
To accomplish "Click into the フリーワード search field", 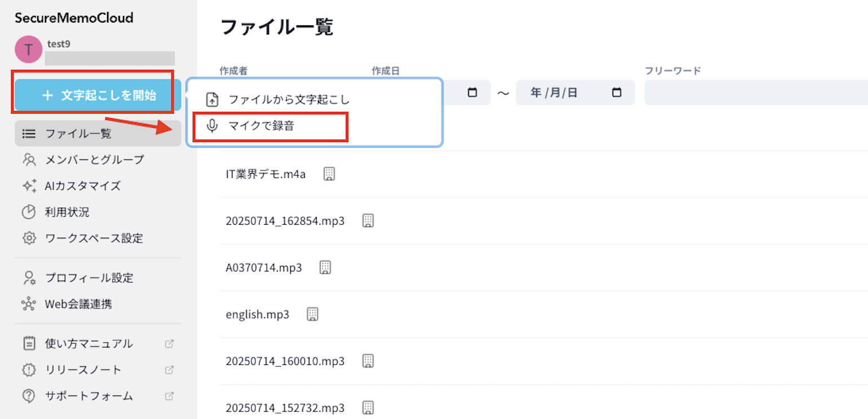I will click(755, 93).
